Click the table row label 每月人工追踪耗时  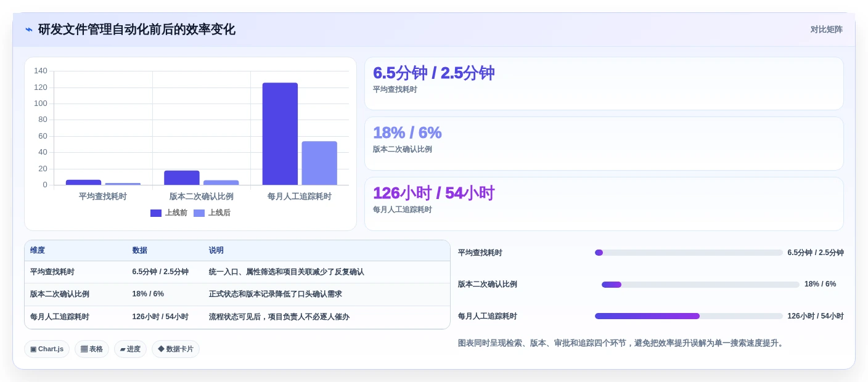[60, 317]
